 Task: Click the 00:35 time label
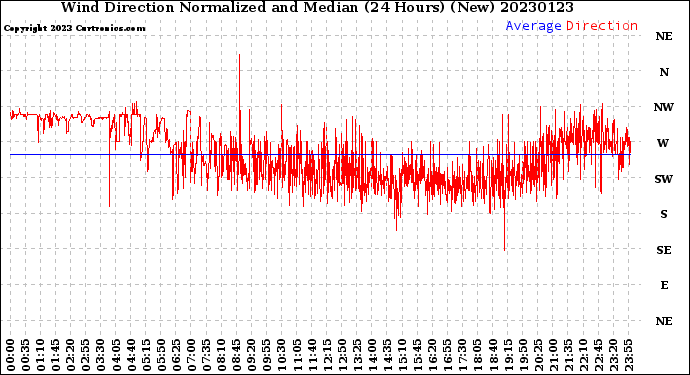(26, 356)
